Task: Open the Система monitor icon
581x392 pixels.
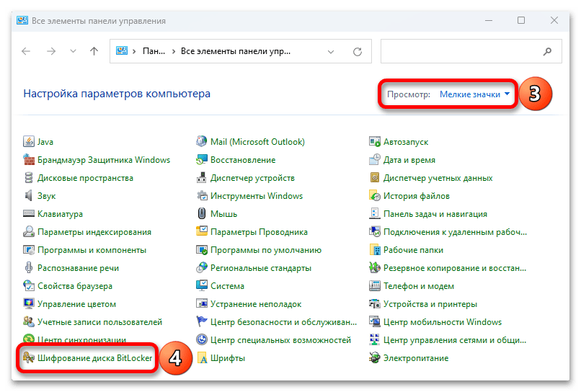Action: [x=202, y=286]
